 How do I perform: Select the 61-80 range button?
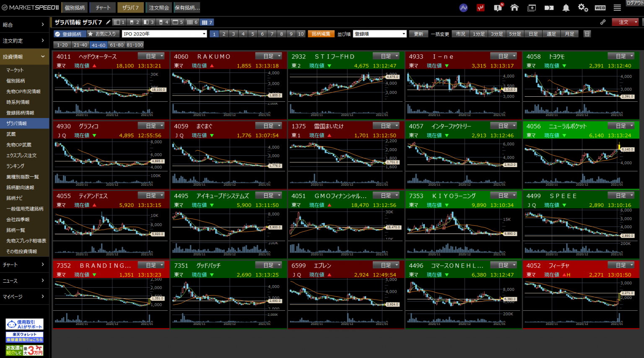click(117, 45)
